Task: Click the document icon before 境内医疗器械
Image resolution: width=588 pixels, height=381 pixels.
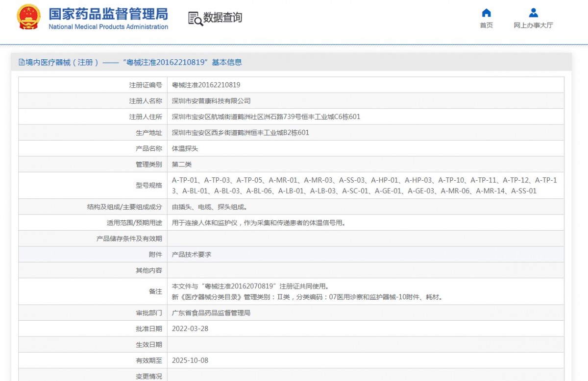Action: point(22,62)
